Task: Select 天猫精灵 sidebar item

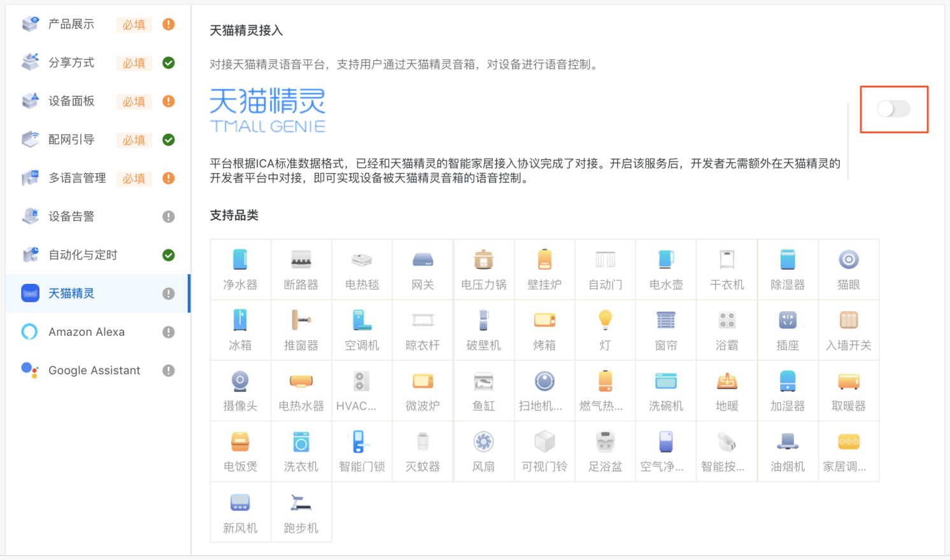Action: click(97, 293)
